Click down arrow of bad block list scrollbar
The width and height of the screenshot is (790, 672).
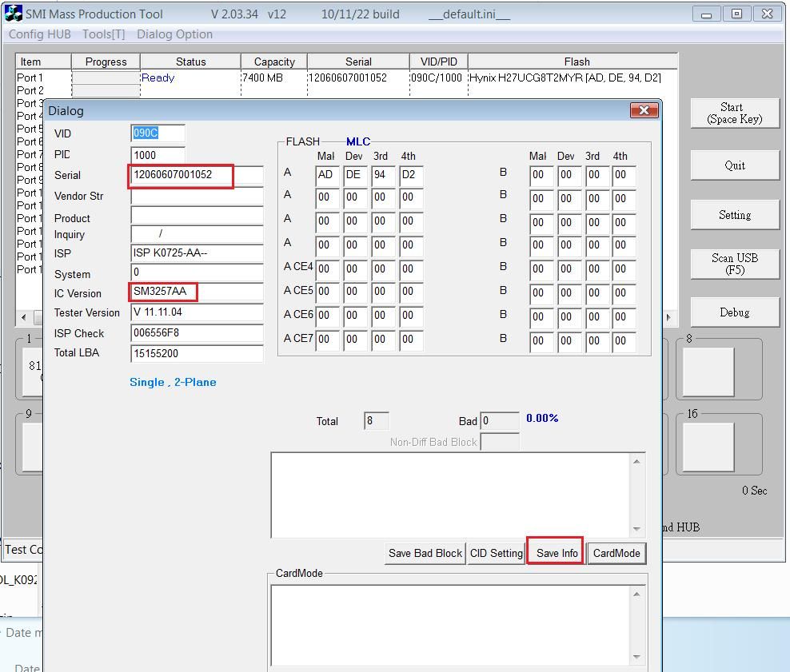pos(636,528)
